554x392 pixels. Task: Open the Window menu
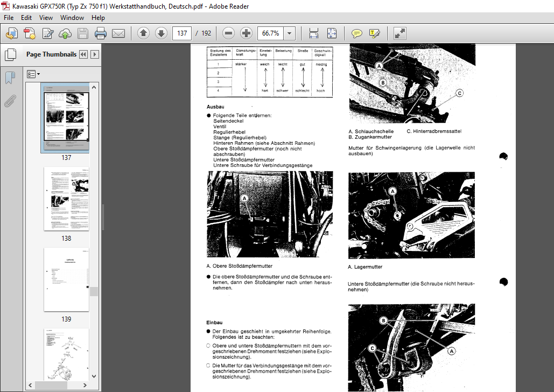(x=72, y=18)
